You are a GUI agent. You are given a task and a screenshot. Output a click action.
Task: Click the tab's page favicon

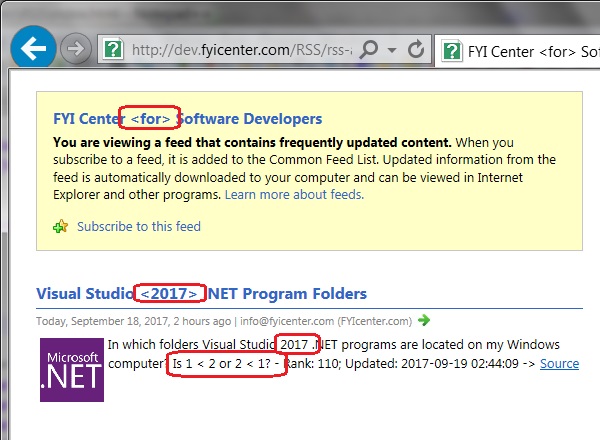[452, 51]
